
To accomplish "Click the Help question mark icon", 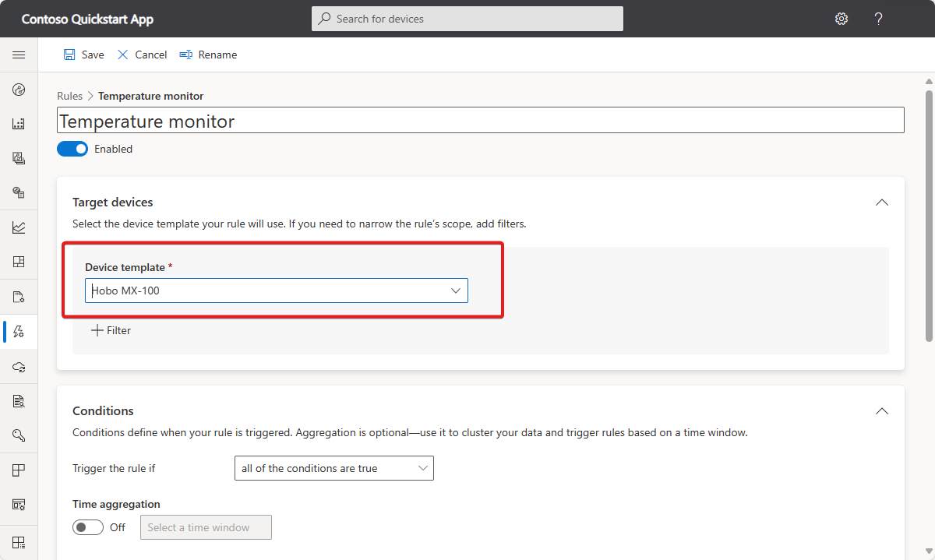I will coord(878,19).
